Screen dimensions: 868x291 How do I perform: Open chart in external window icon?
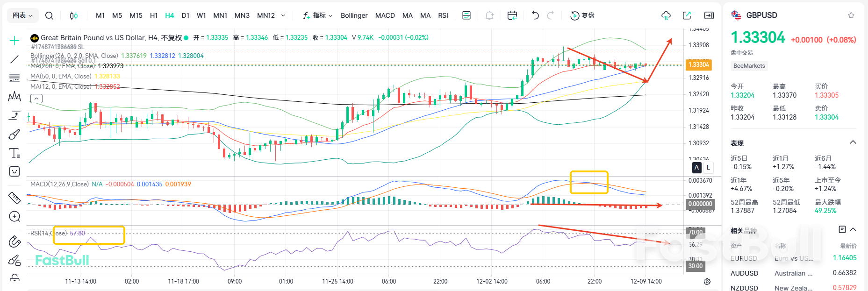[x=687, y=16]
